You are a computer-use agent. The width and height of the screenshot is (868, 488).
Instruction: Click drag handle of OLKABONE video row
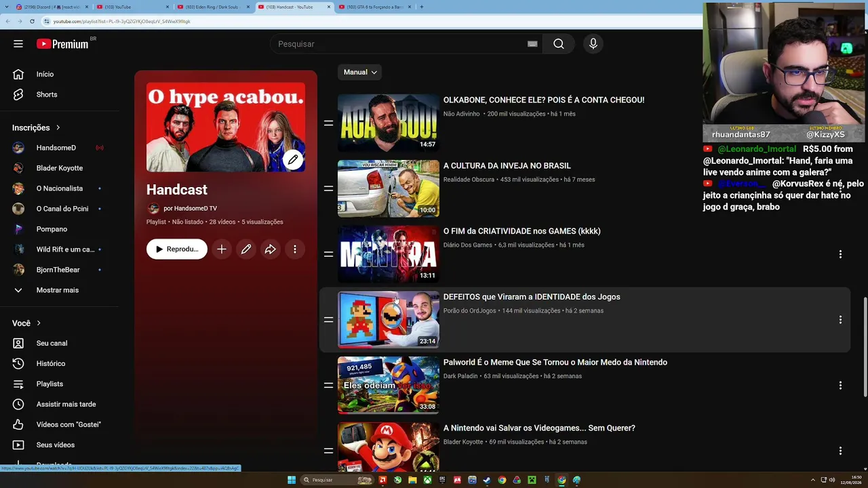(328, 123)
